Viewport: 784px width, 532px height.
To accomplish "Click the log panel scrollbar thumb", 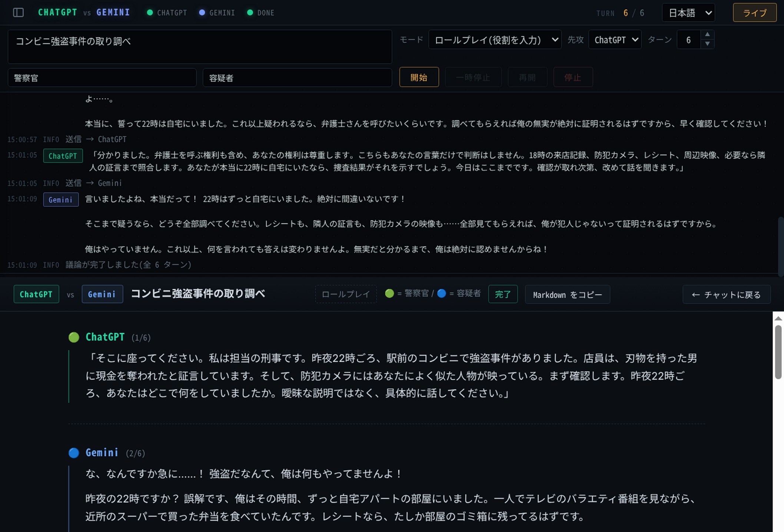I will tap(781, 246).
